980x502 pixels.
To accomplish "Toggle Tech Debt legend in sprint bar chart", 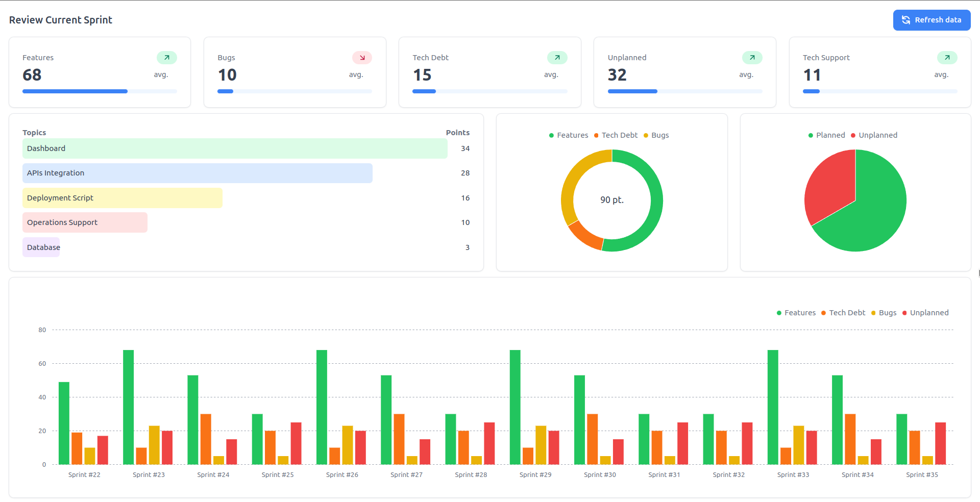I will (x=843, y=313).
